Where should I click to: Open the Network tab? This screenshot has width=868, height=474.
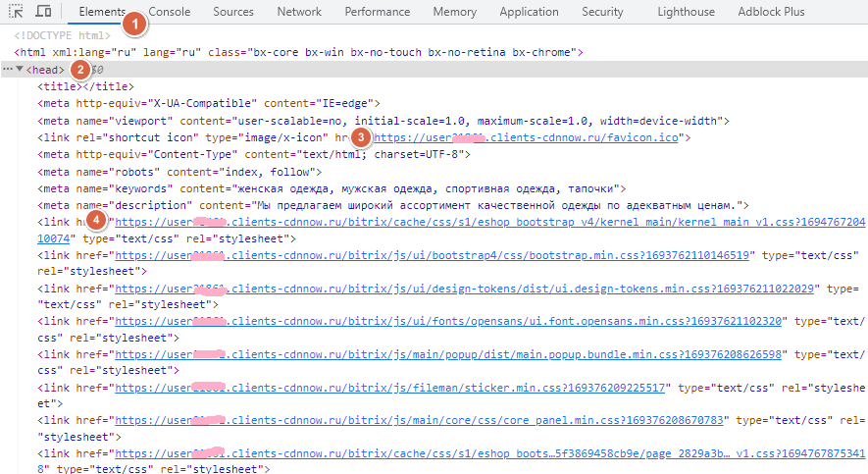[299, 12]
